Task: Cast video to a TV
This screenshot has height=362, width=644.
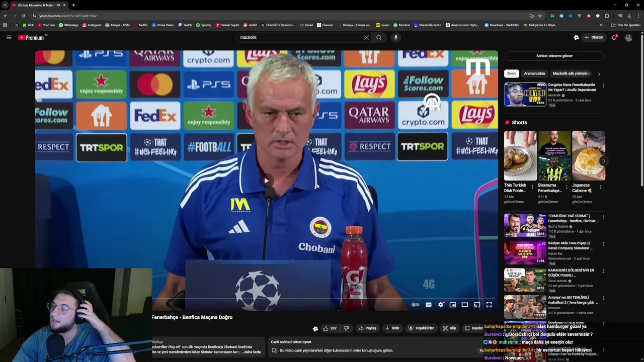Action: (477, 305)
